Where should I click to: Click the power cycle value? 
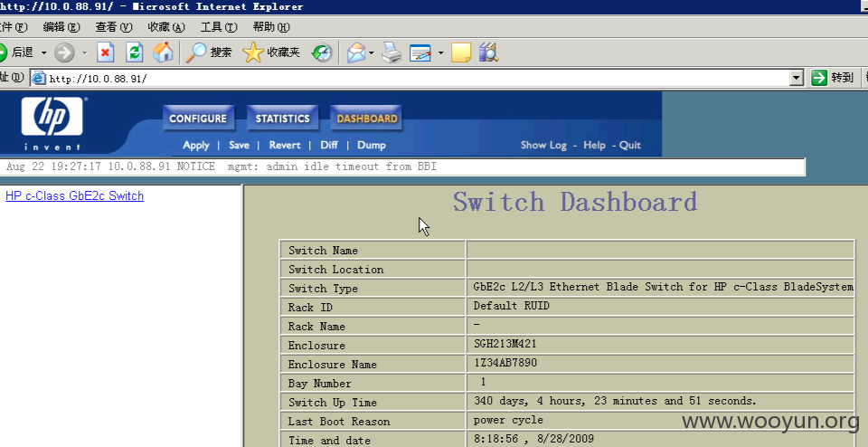[x=508, y=420]
